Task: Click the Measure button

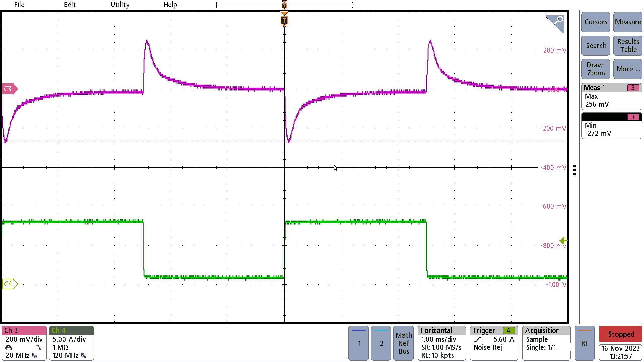Action: click(628, 22)
